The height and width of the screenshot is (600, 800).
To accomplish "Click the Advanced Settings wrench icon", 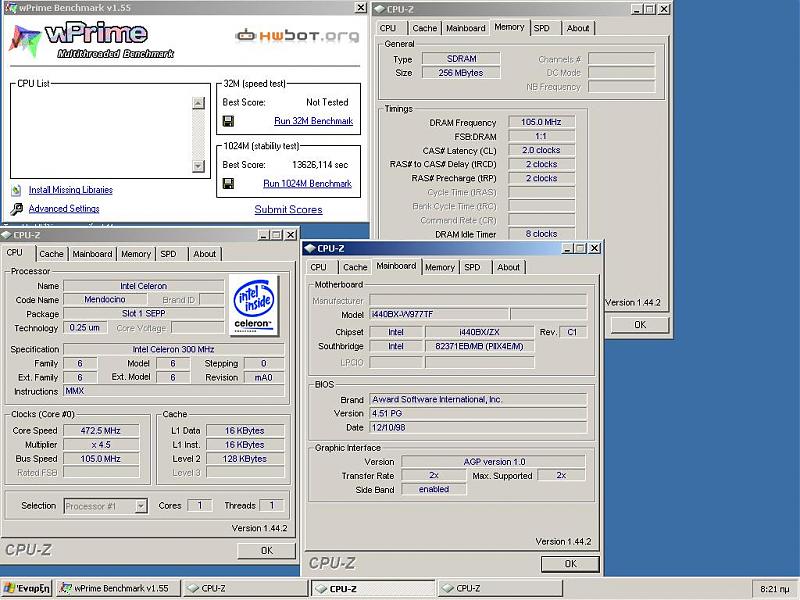I will (x=16, y=209).
